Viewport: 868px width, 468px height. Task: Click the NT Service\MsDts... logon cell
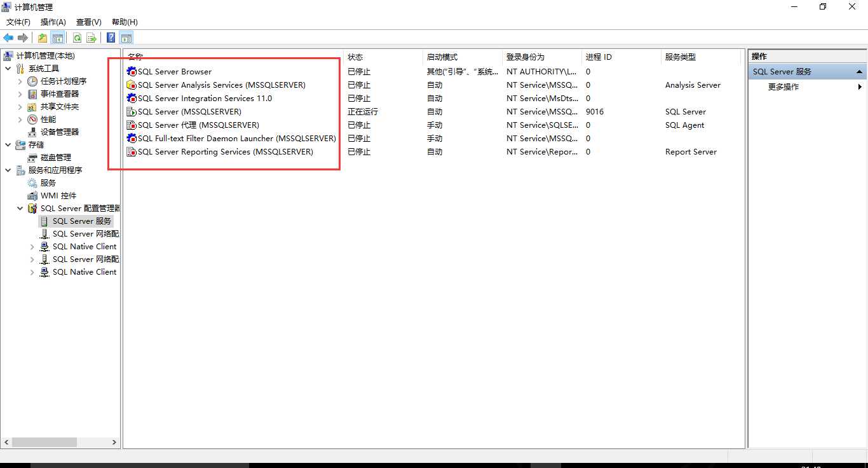point(542,99)
